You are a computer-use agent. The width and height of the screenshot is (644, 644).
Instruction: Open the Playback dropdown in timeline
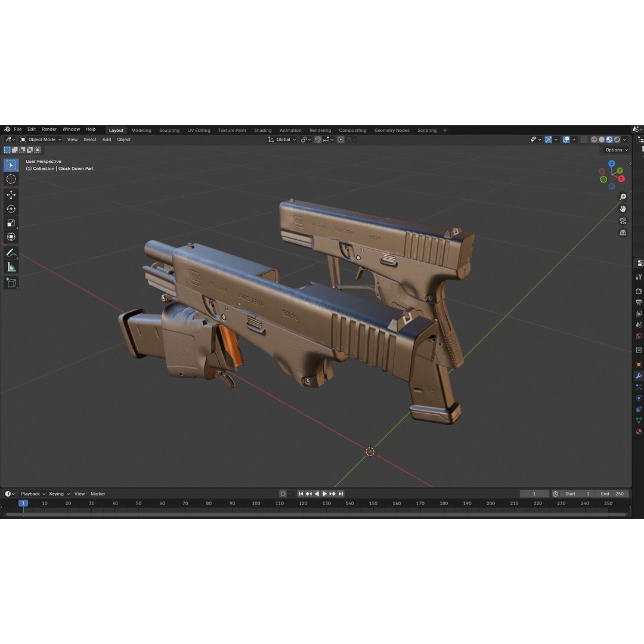point(33,494)
